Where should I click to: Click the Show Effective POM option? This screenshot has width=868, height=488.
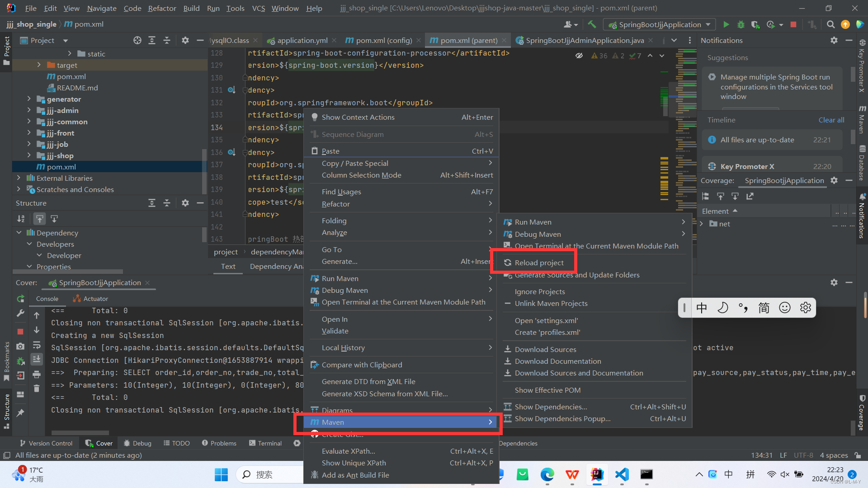point(548,389)
